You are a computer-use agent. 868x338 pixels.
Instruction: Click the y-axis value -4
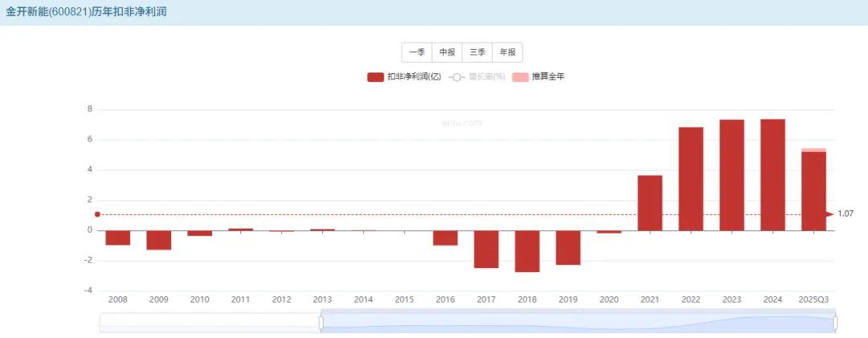tap(88, 291)
